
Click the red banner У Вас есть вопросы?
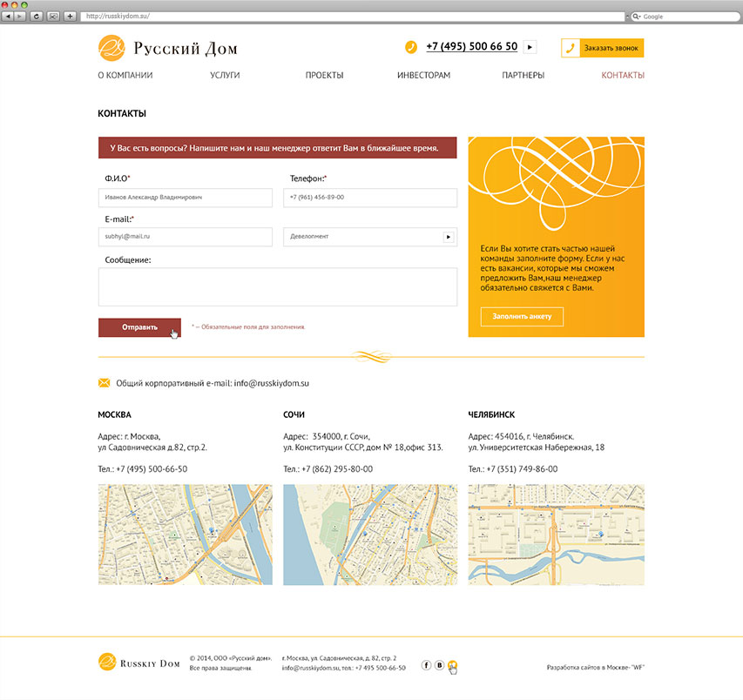tap(278, 148)
